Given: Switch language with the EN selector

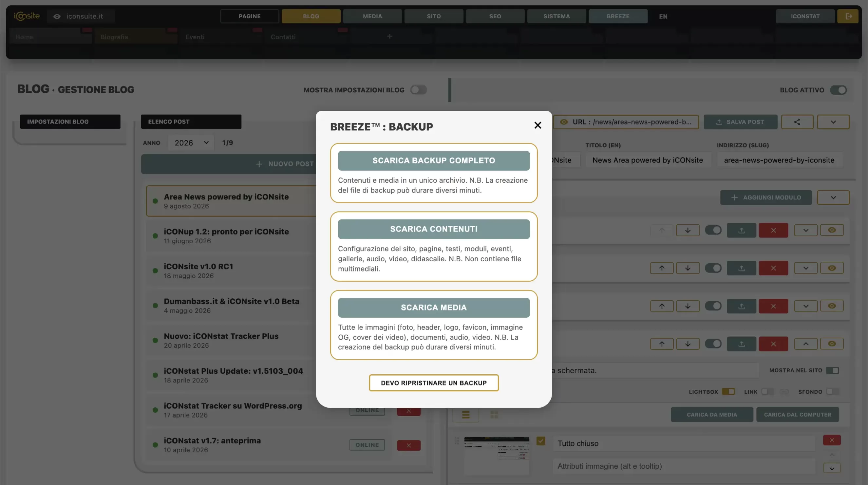Looking at the screenshot, I should 663,16.
